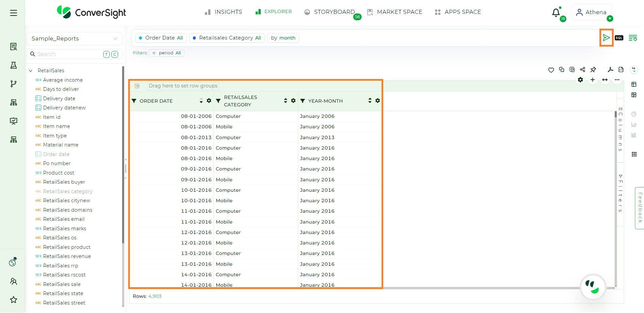Go to the INSIGHTS section
This screenshot has height=313, width=644.
(228, 12)
